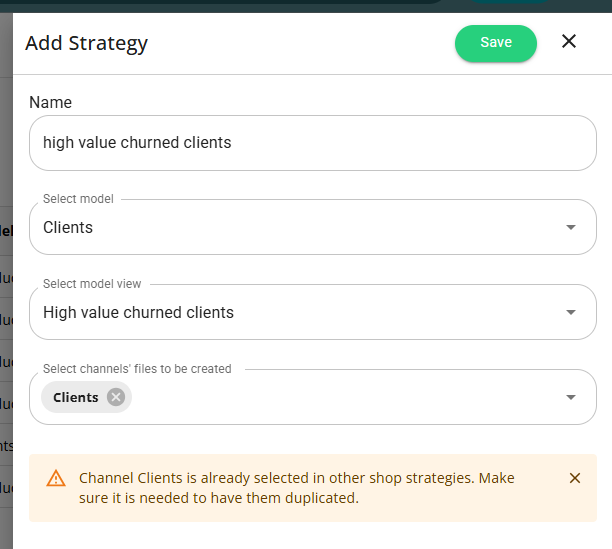Remove the Clients chip via its x icon

116,397
